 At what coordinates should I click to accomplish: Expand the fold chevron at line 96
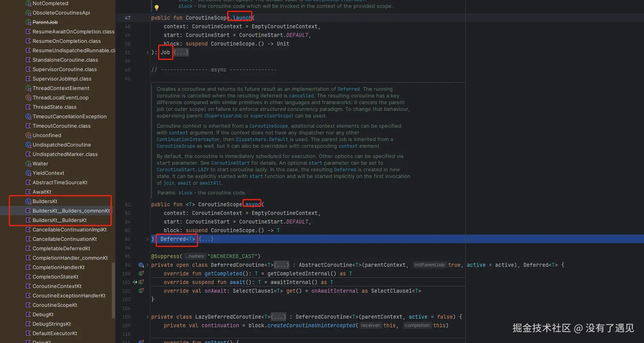148,265
